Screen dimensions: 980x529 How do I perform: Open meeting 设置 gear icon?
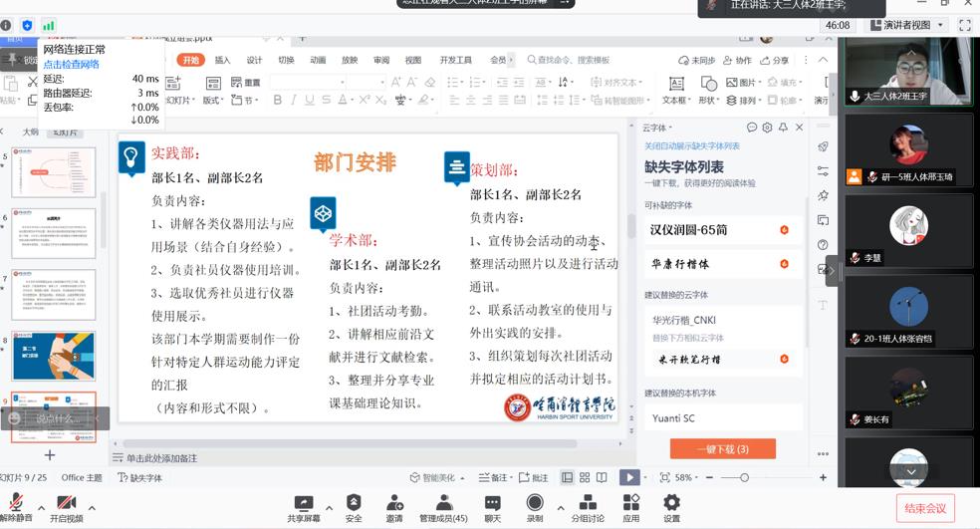click(x=671, y=503)
